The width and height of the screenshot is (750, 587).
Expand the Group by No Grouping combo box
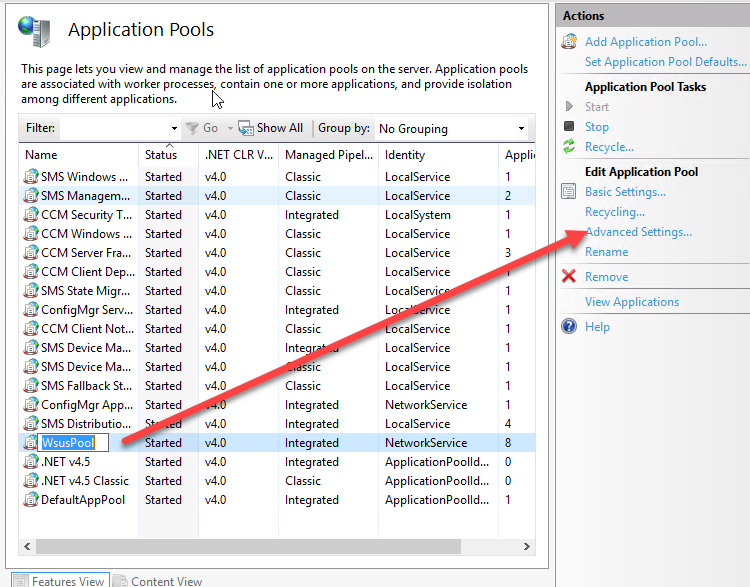(521, 129)
